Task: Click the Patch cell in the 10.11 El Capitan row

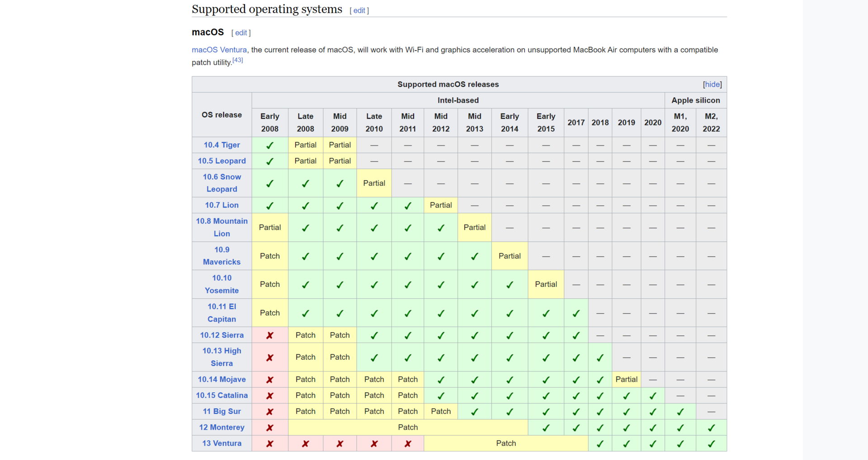Action: 270,313
